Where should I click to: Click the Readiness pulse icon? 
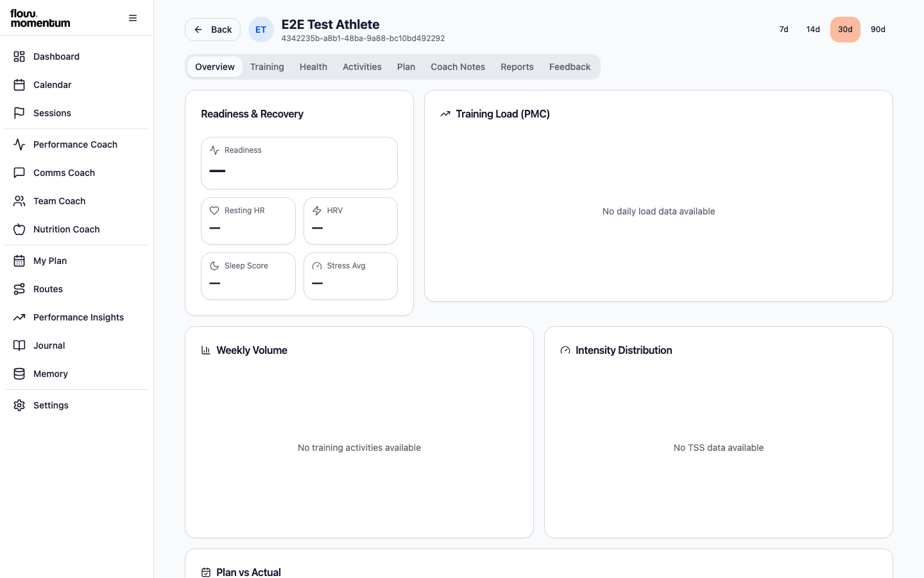[x=214, y=150]
